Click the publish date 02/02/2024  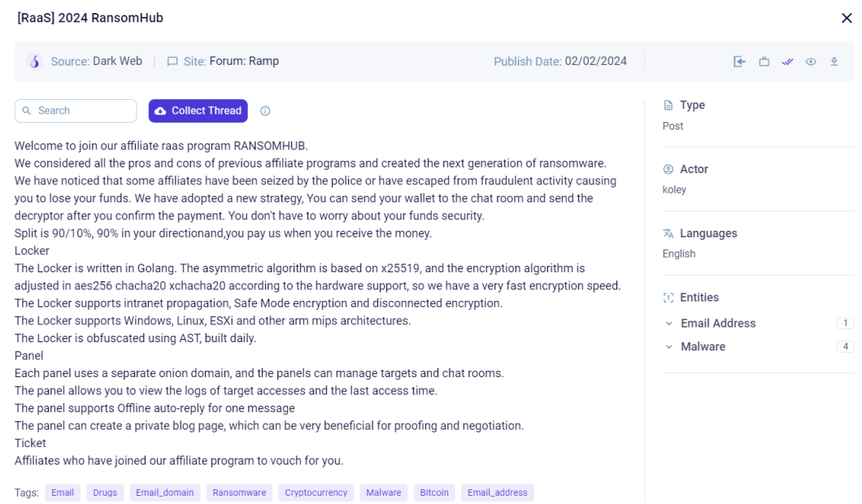[596, 62]
